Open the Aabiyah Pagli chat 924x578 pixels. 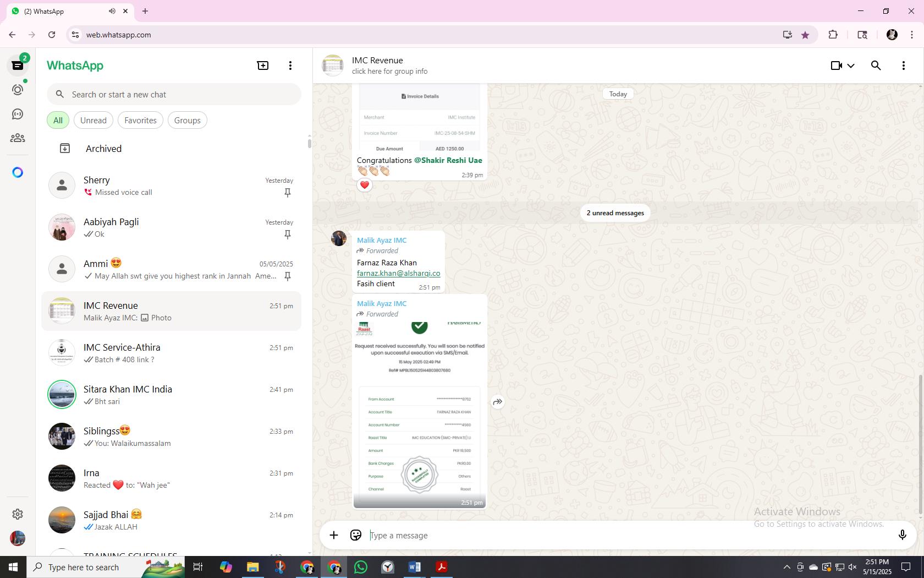coord(172,227)
